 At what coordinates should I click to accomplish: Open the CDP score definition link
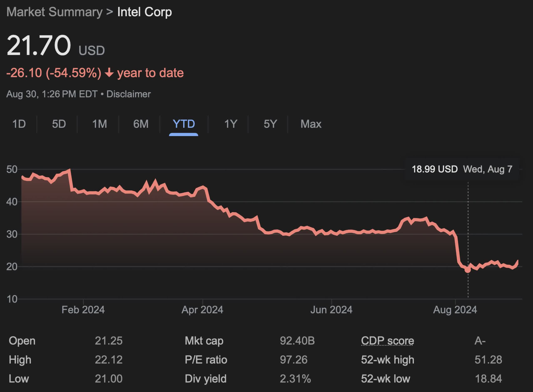(387, 341)
